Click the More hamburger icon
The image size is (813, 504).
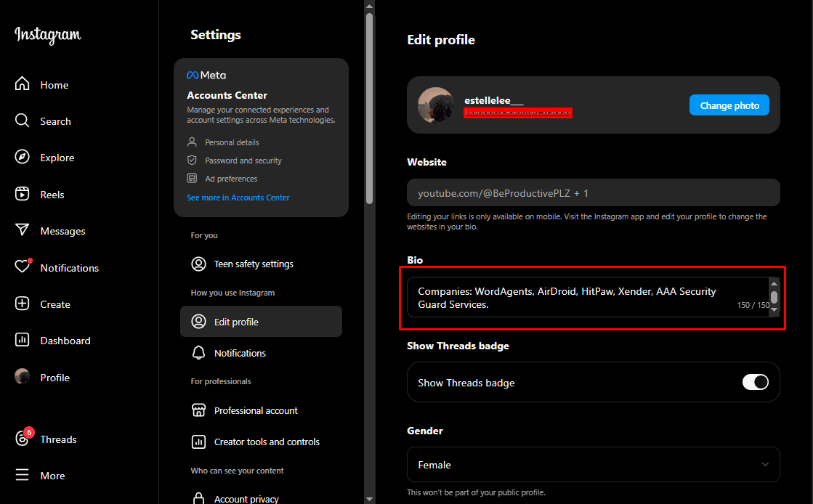23,475
